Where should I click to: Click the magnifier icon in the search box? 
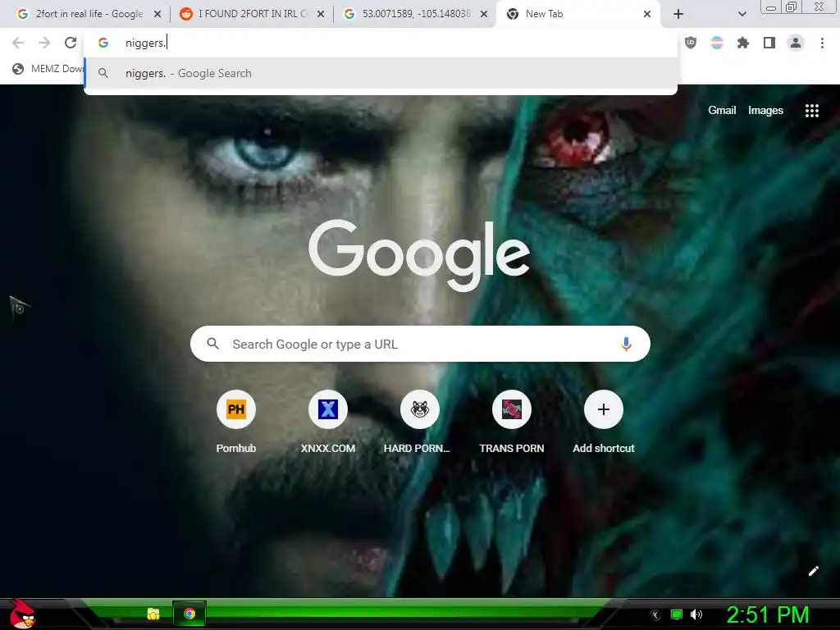tap(212, 344)
